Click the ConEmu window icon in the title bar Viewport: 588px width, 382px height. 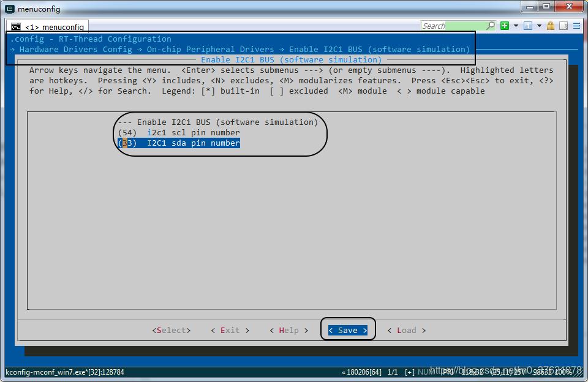pyautogui.click(x=10, y=9)
